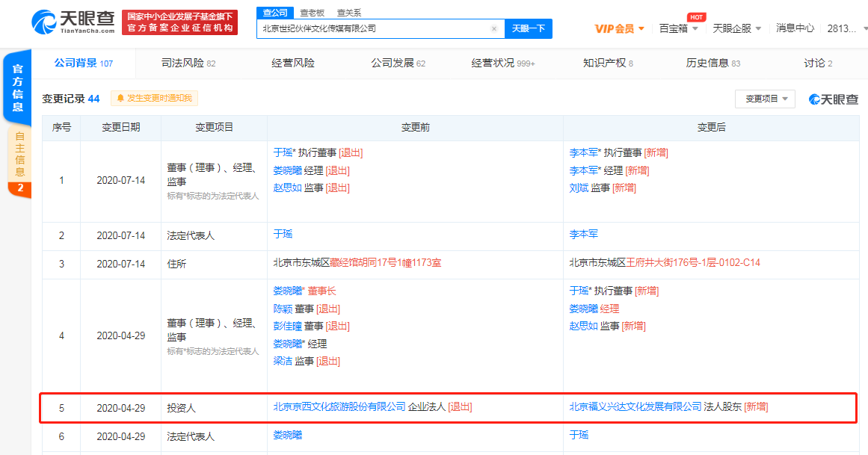Click 于瑶 link in row 6 变更后

point(579,435)
